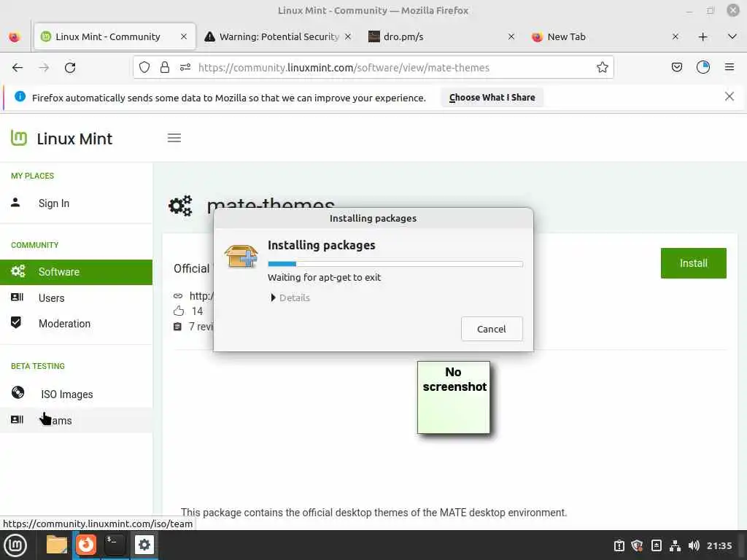Image resolution: width=747 pixels, height=560 pixels.
Task: Open Teams under Beta Testing
Action: pyautogui.click(x=76, y=421)
